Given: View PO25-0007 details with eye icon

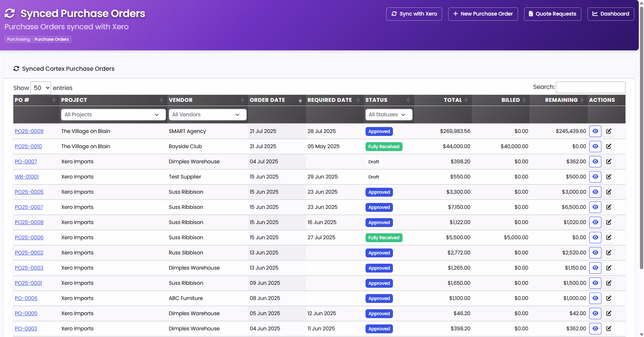Looking at the screenshot, I should [x=595, y=207].
